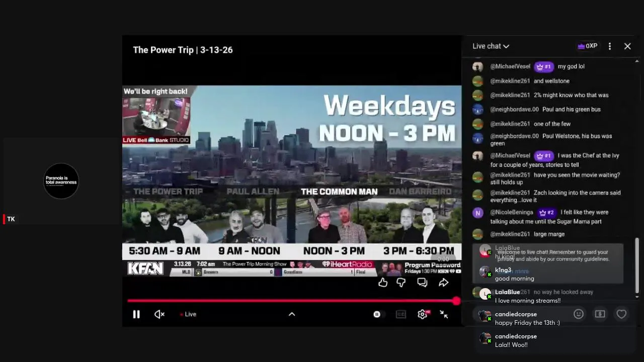Click the #1 badge beside "my god lol"

click(544, 66)
